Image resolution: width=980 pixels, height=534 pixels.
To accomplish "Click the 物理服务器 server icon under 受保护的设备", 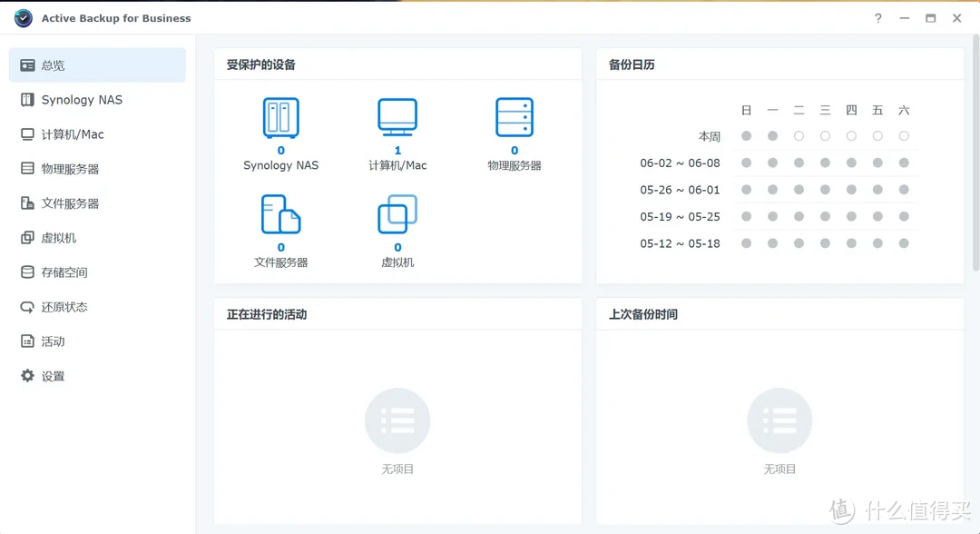I will tap(514, 116).
